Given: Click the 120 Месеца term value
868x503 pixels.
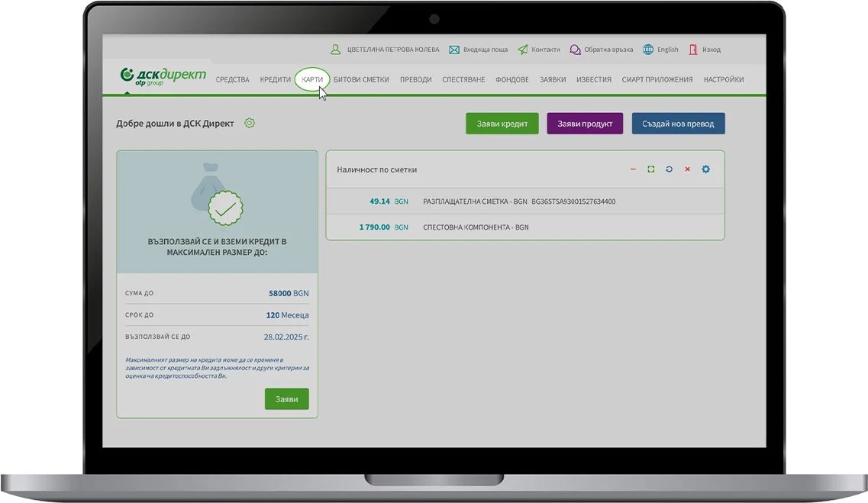Looking at the screenshot, I should 287,315.
